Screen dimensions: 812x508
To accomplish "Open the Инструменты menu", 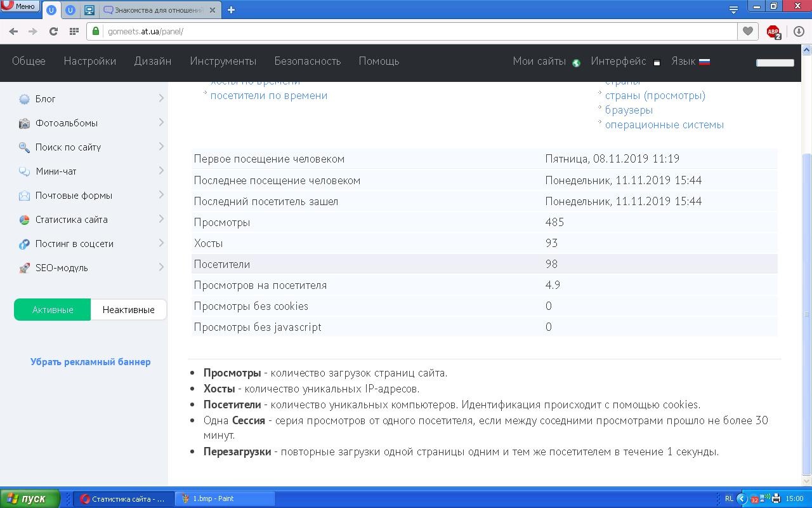I will click(x=223, y=61).
